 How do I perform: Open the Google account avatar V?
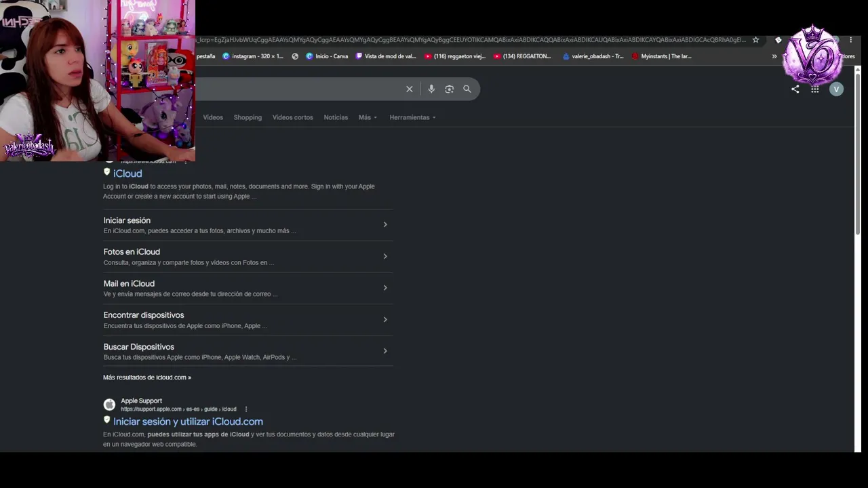[x=836, y=89]
